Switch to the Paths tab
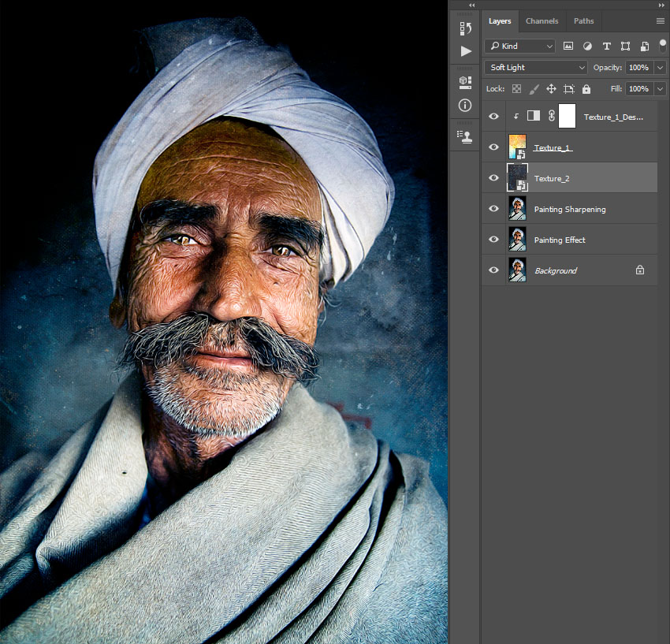Screen dimensions: 670x644 [x=583, y=21]
